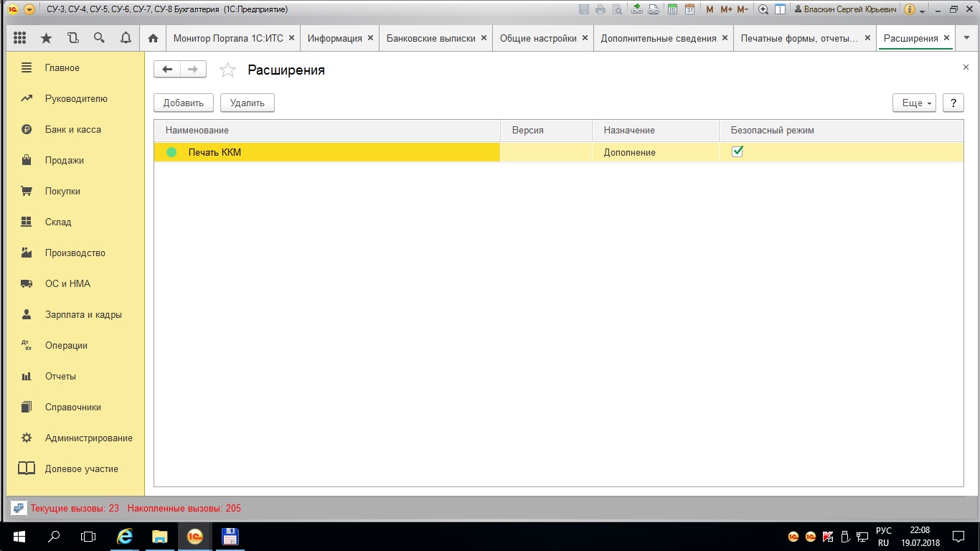
Task: Close the Расширения form with X
Action: [966, 67]
